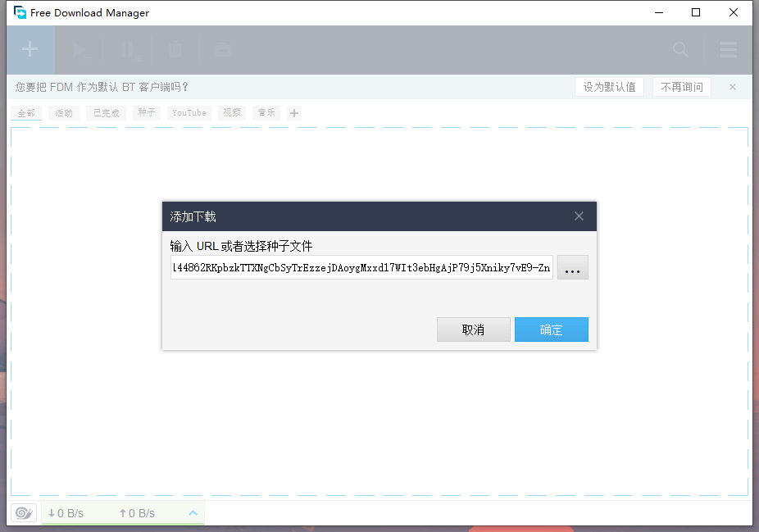This screenshot has width=759, height=532.
Task: Click the Free Download Manager title bar logo
Action: point(20,12)
